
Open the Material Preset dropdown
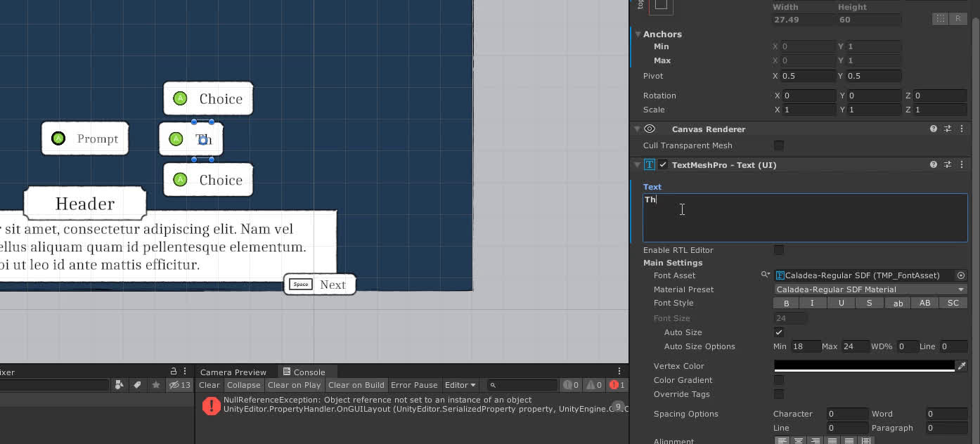870,289
